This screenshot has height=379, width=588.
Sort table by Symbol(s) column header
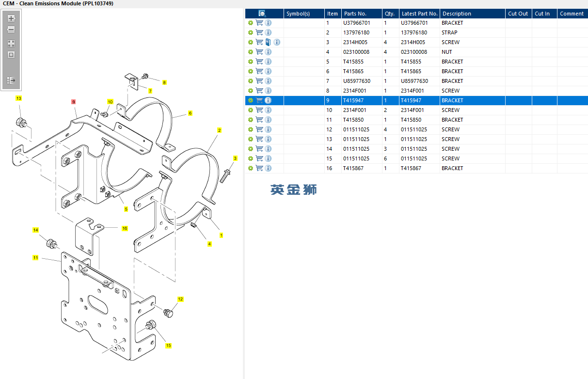304,14
